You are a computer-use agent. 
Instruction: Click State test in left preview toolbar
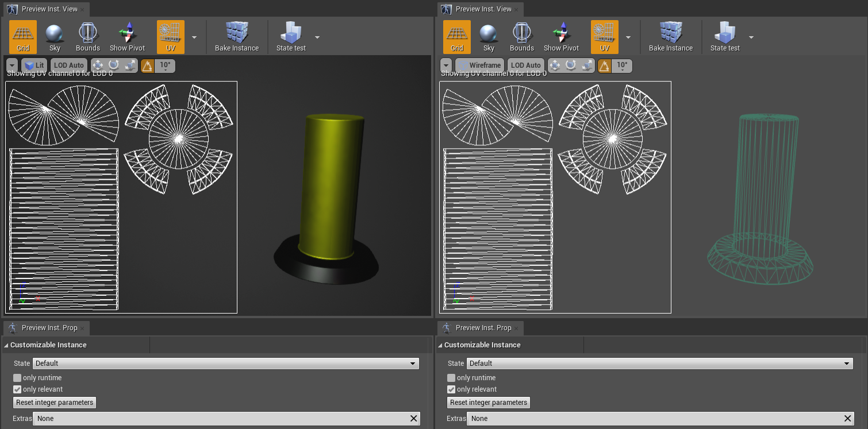coord(291,37)
